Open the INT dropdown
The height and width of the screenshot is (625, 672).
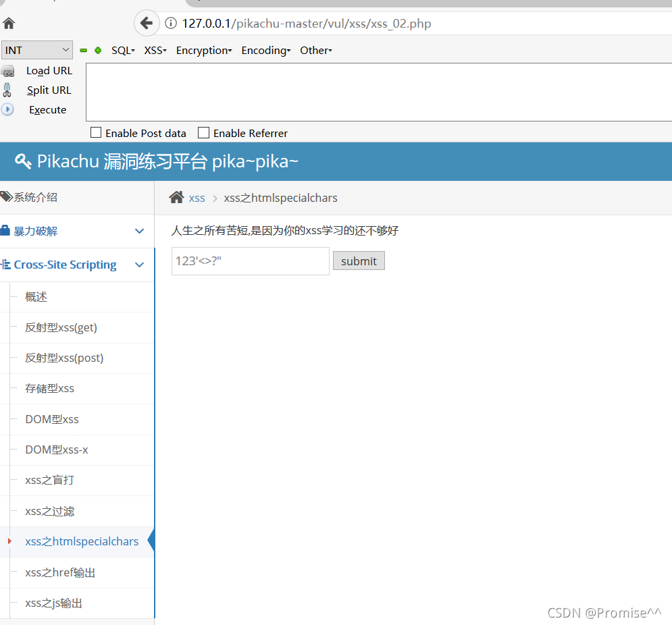tap(37, 50)
